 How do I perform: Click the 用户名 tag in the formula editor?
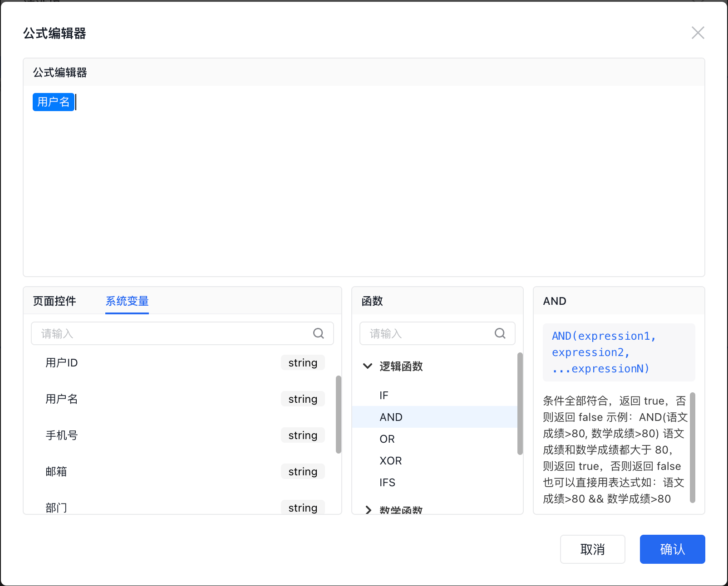54,102
